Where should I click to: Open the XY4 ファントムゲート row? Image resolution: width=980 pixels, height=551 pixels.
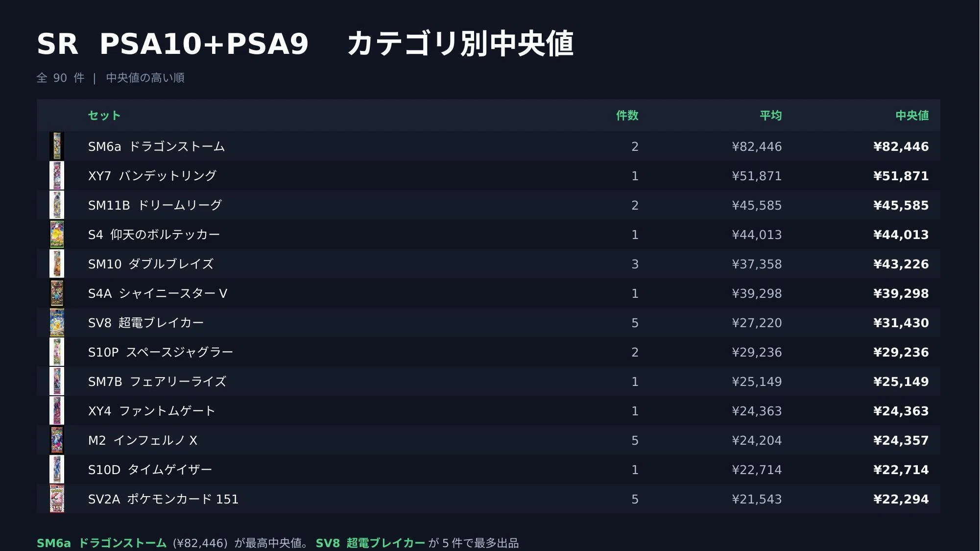pos(488,411)
